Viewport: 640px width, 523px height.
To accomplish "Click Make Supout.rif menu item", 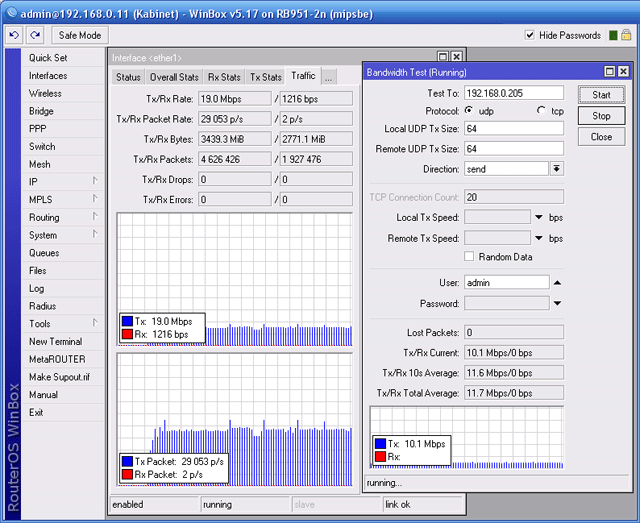I will [x=63, y=377].
